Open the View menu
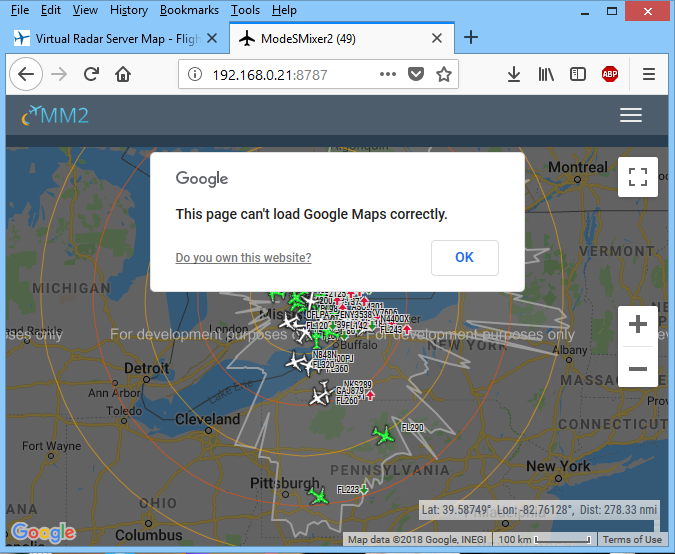The width and height of the screenshot is (675, 554). (x=85, y=10)
